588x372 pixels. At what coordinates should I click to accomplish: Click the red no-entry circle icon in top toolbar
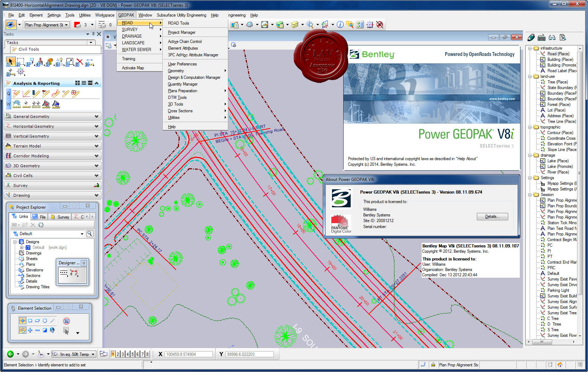click(380, 25)
